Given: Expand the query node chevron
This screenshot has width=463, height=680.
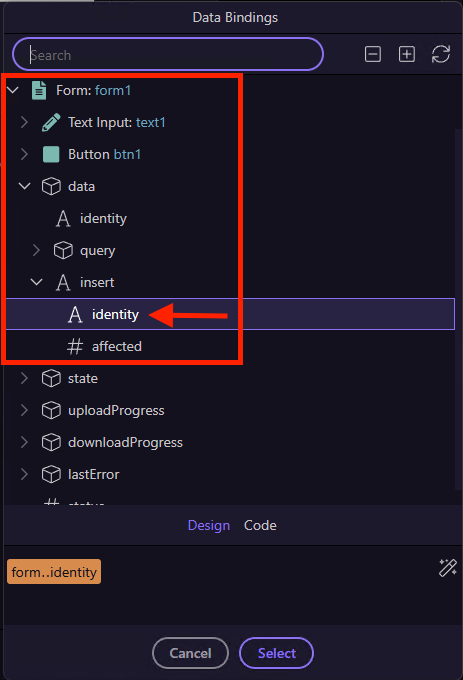Looking at the screenshot, I should pyautogui.click(x=36, y=250).
